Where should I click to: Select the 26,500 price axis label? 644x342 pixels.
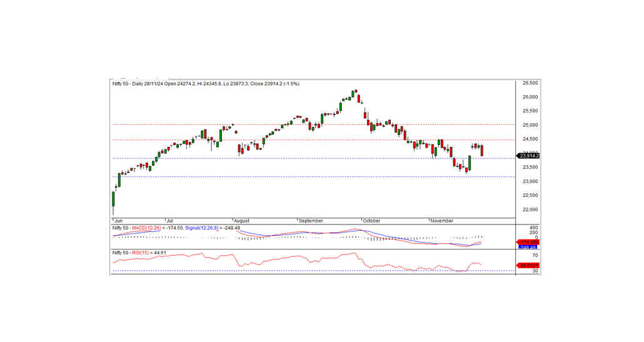pos(530,83)
